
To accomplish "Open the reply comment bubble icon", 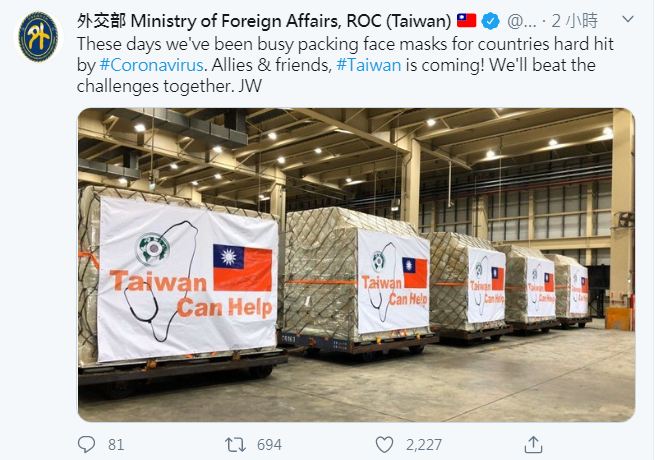I will [86, 444].
